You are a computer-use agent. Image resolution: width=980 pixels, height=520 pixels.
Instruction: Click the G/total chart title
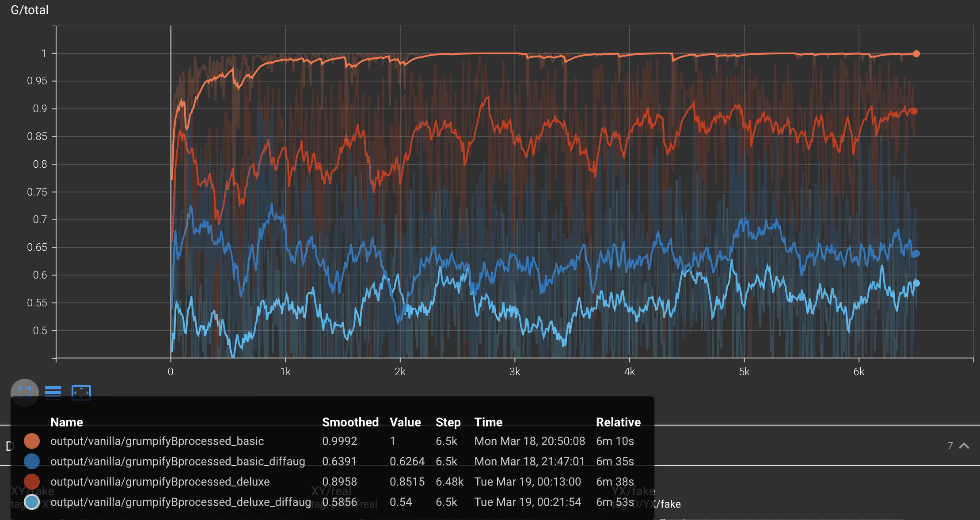(x=30, y=10)
